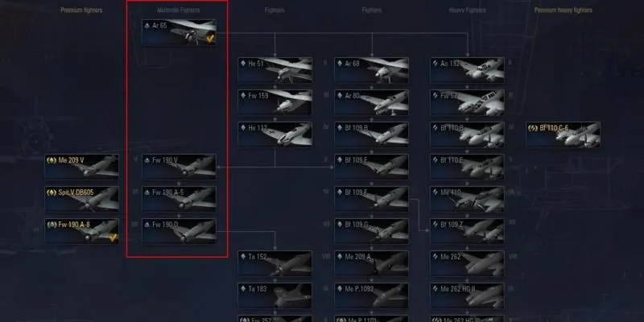Click the gold checkmark on Fw 190 A-8
Viewport: 644px width, 322px height.
coord(113,237)
